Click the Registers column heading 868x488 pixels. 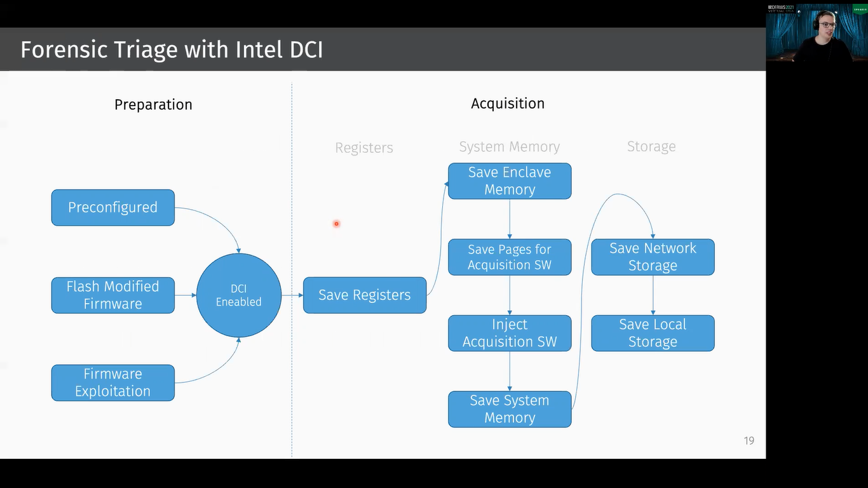pyautogui.click(x=363, y=147)
